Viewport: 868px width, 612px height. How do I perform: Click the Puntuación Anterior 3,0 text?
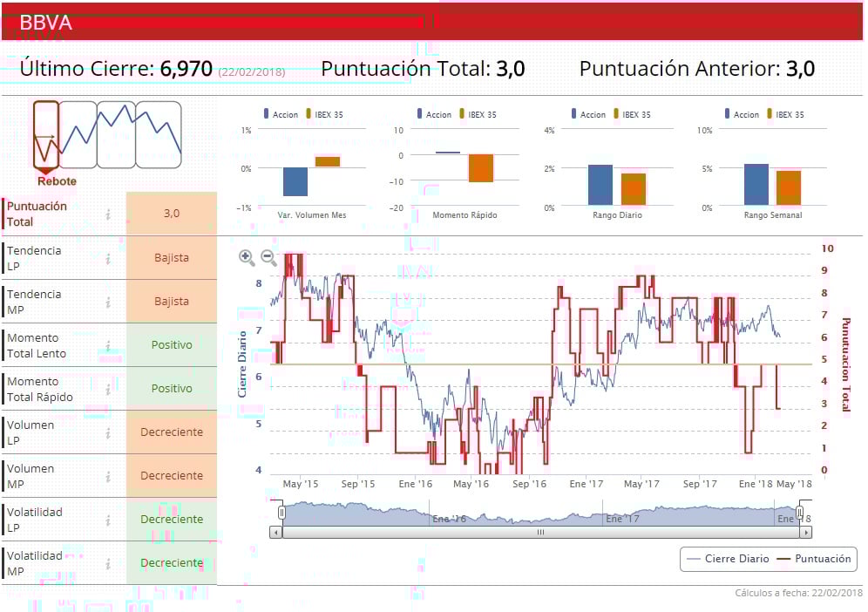click(697, 69)
